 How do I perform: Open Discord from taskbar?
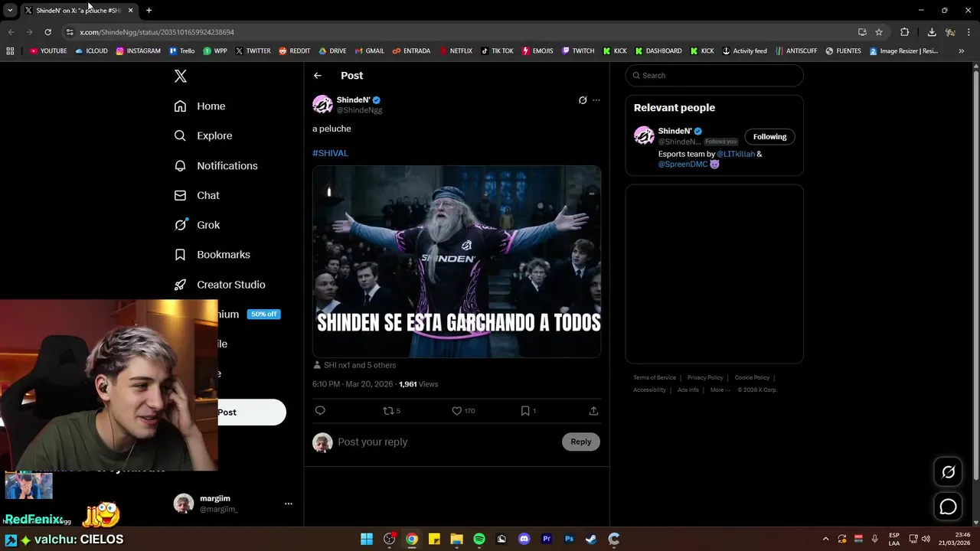tap(524, 539)
